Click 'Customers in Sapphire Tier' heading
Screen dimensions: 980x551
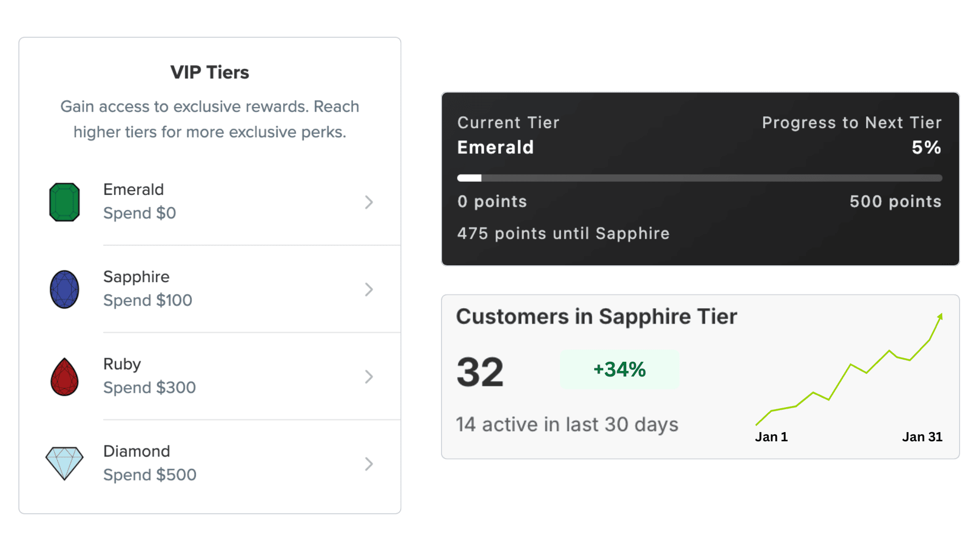click(x=596, y=317)
